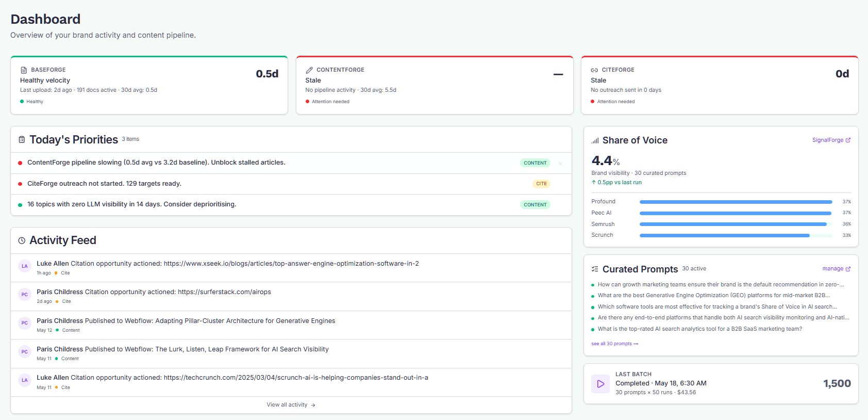The image size is (868, 420).
Task: Select 'ContentForge pipeline slowing' priority text
Action: click(x=156, y=163)
